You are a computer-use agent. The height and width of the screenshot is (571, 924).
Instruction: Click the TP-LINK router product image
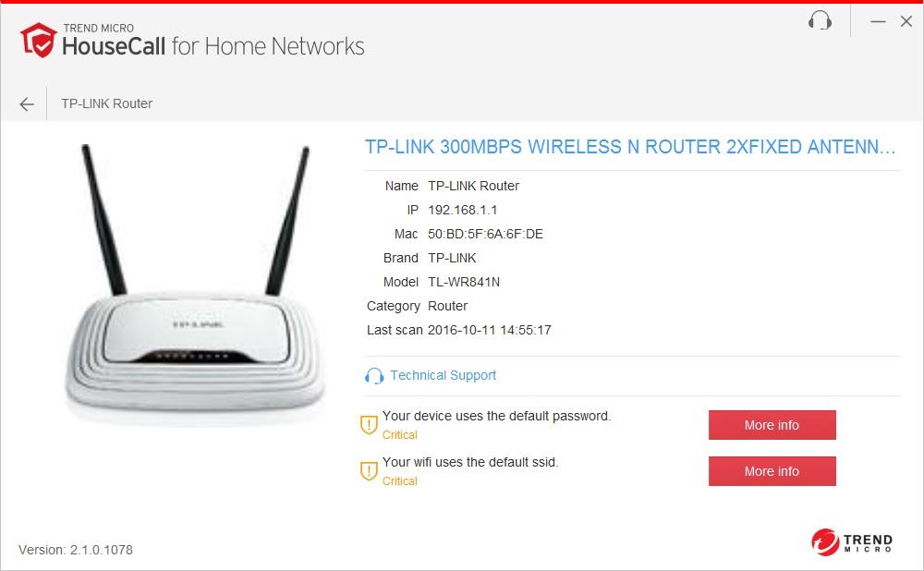tap(195, 283)
